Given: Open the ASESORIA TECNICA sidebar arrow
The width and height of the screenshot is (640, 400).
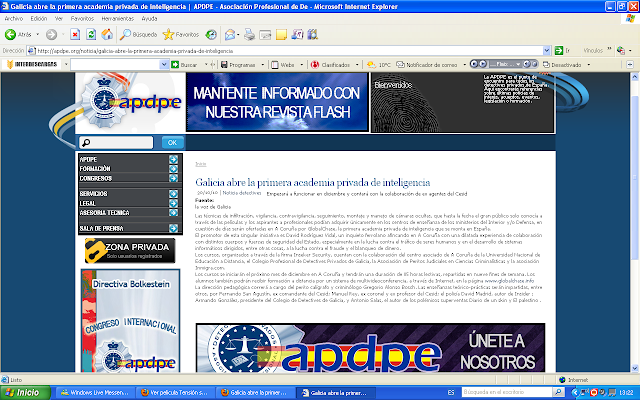Looking at the screenshot, I should tap(173, 213).
